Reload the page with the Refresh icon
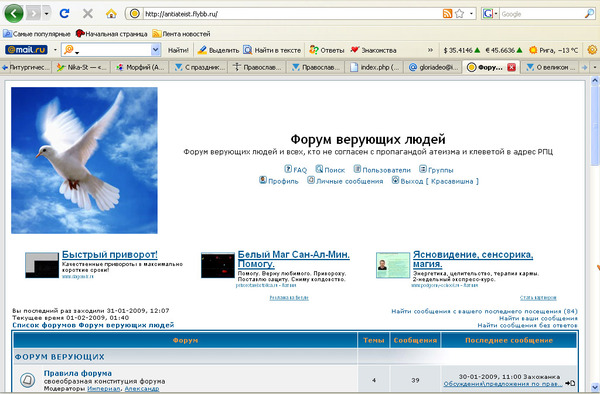Viewport: 600px width, 394px height. coord(64,14)
